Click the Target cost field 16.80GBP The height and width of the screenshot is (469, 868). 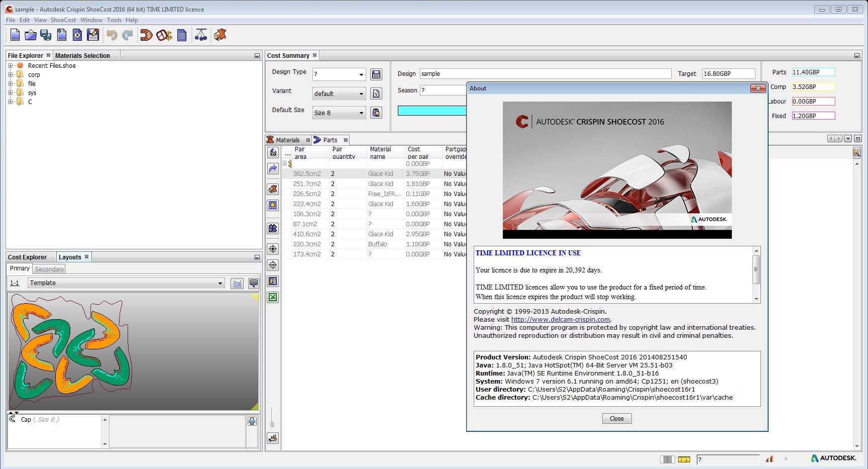click(x=728, y=74)
